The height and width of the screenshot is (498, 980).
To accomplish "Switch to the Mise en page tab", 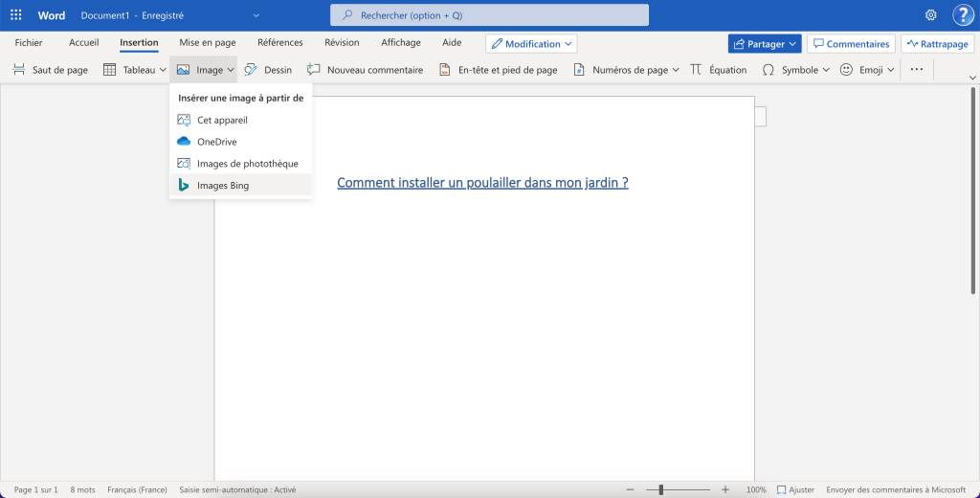I will (x=207, y=43).
